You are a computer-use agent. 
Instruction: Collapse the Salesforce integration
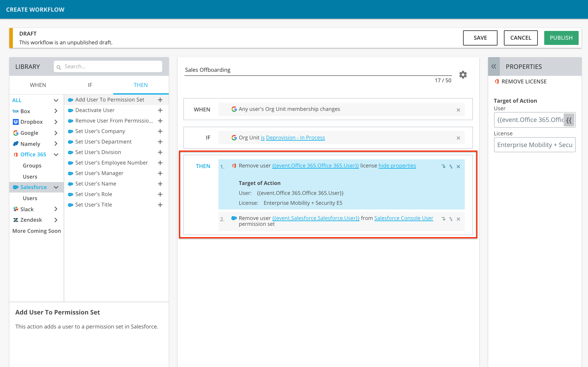56,187
